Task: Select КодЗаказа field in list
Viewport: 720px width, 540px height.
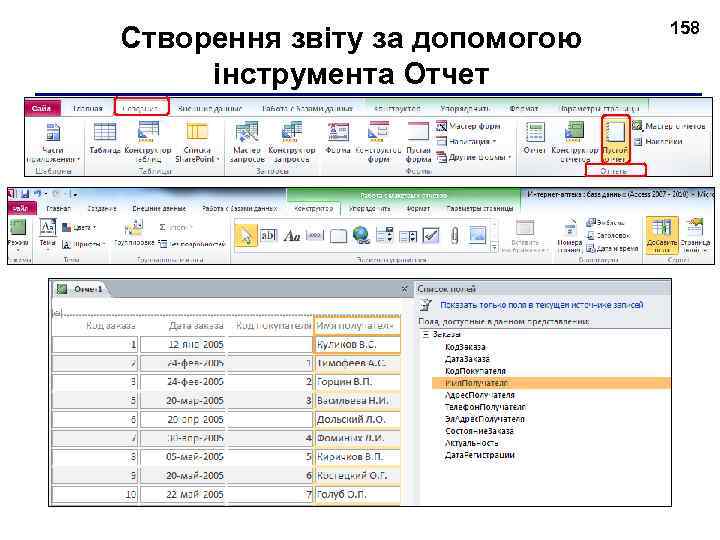Action: [x=466, y=347]
